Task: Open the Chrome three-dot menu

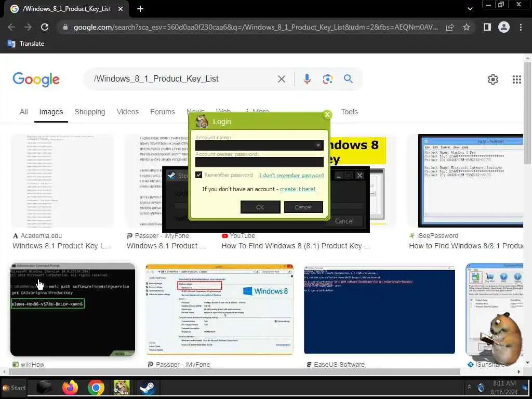Action: pyautogui.click(x=521, y=27)
